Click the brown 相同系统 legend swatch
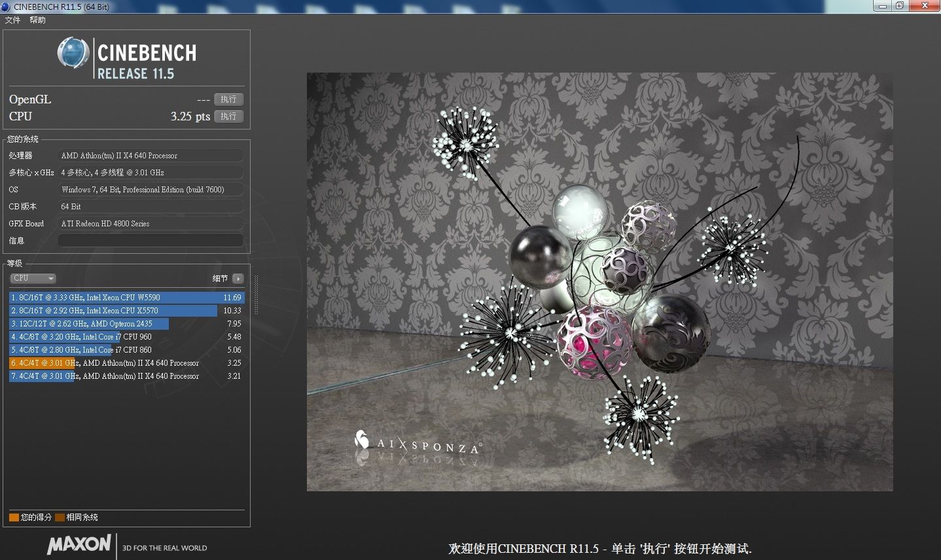 (x=60, y=517)
